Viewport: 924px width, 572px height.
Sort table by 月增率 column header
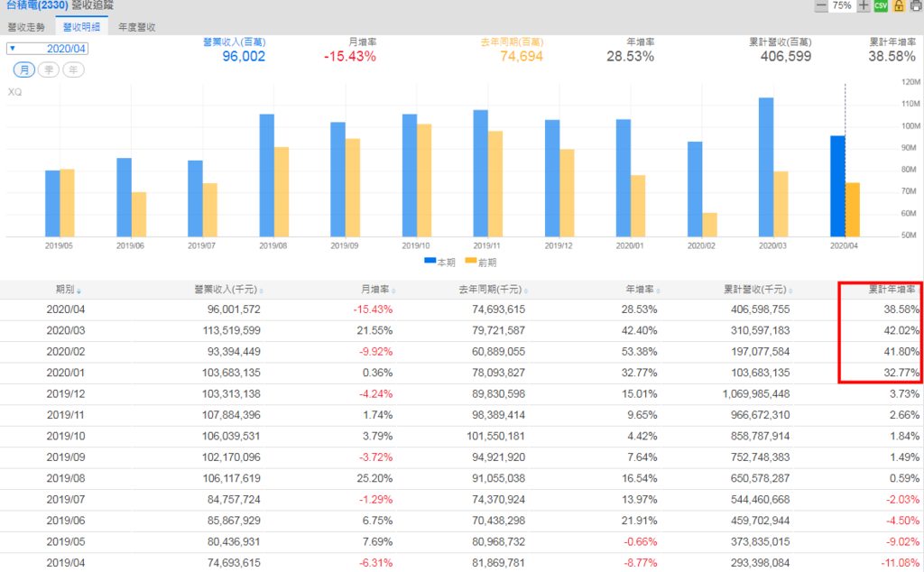(378, 290)
